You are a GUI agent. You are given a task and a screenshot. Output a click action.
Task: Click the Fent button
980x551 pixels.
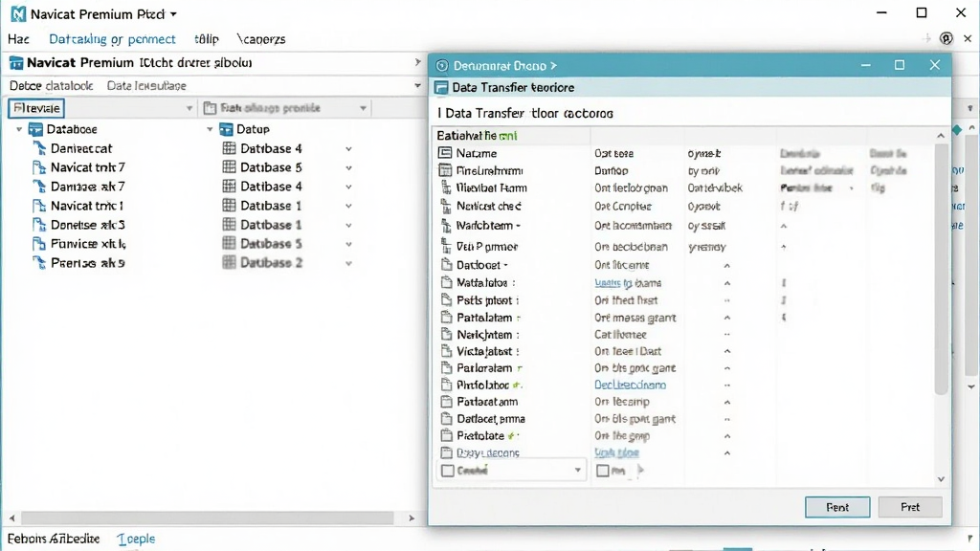click(836, 507)
